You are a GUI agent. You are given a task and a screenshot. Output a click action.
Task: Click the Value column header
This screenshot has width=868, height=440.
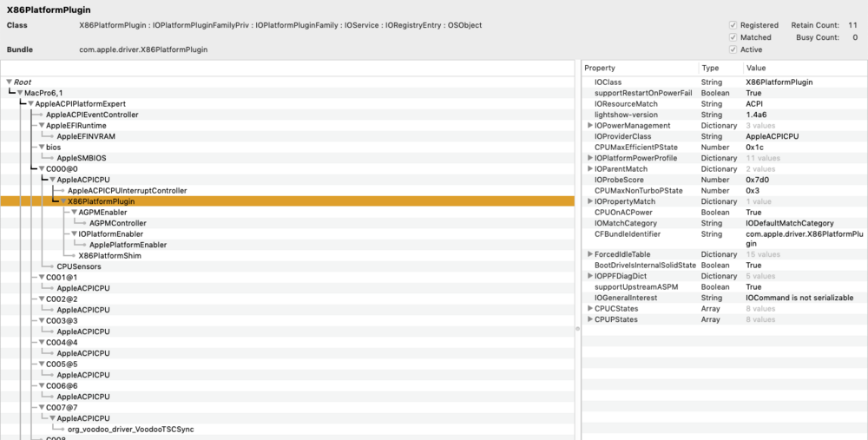[x=803, y=68]
